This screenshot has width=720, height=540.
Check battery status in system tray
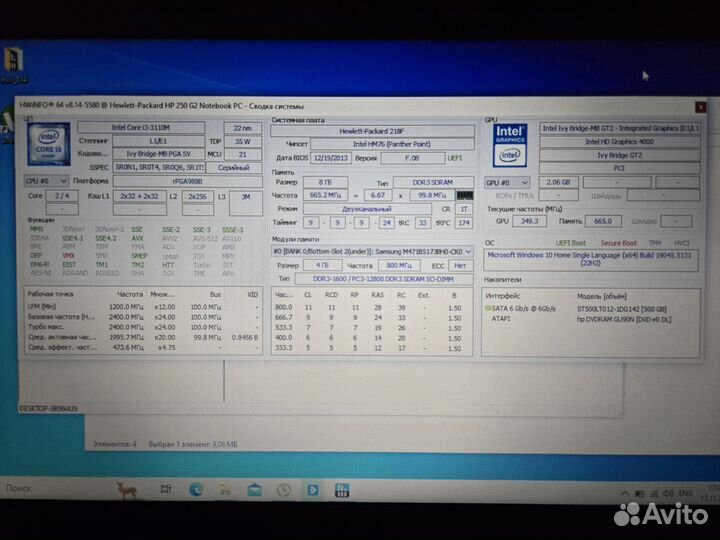639,494
